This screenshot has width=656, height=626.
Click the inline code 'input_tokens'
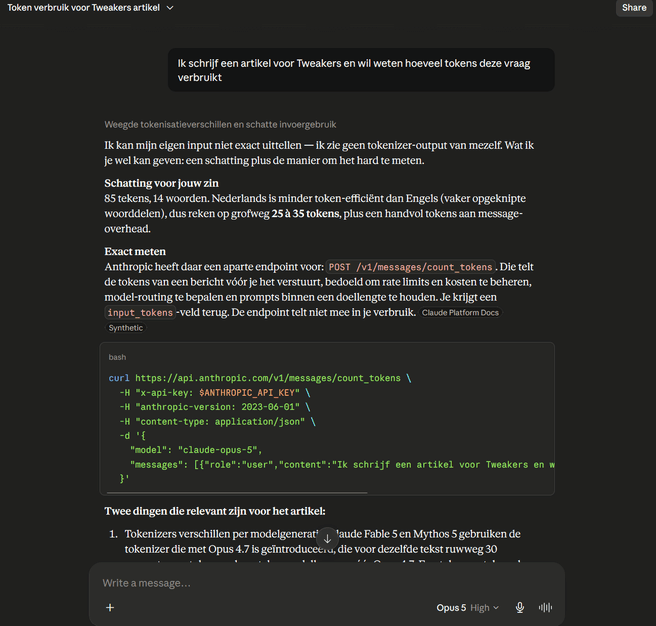coord(140,313)
